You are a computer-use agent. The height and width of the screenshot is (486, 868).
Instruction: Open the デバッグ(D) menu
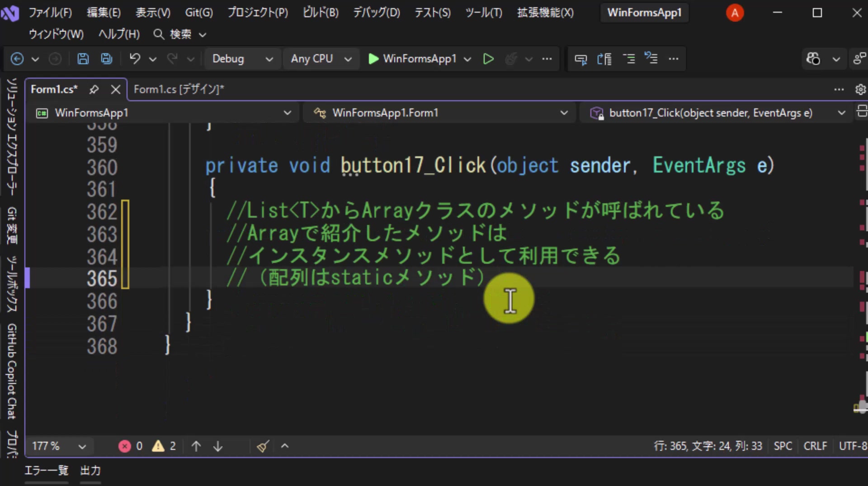[377, 13]
